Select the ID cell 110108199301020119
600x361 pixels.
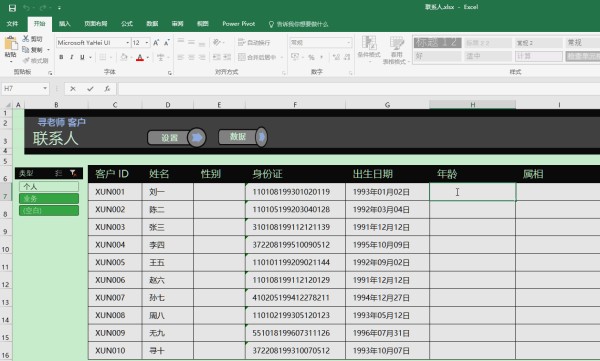[x=295, y=192]
